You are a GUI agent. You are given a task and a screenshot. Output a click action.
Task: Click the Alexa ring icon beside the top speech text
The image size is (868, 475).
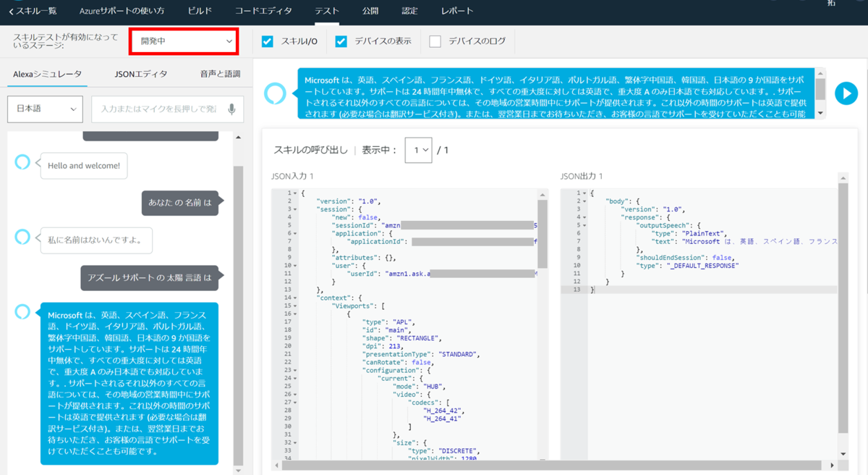[275, 93]
